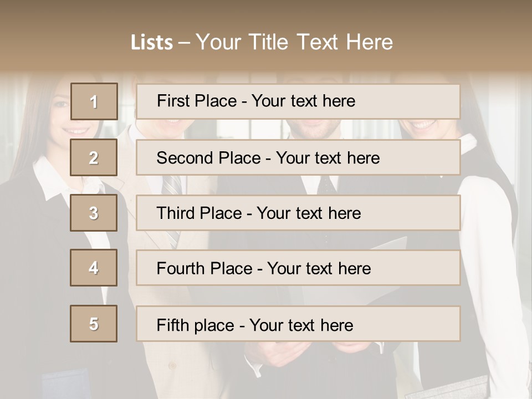Viewport: 532px width, 399px height.
Task: Click the 'First Place' text bar
Action: click(x=298, y=101)
